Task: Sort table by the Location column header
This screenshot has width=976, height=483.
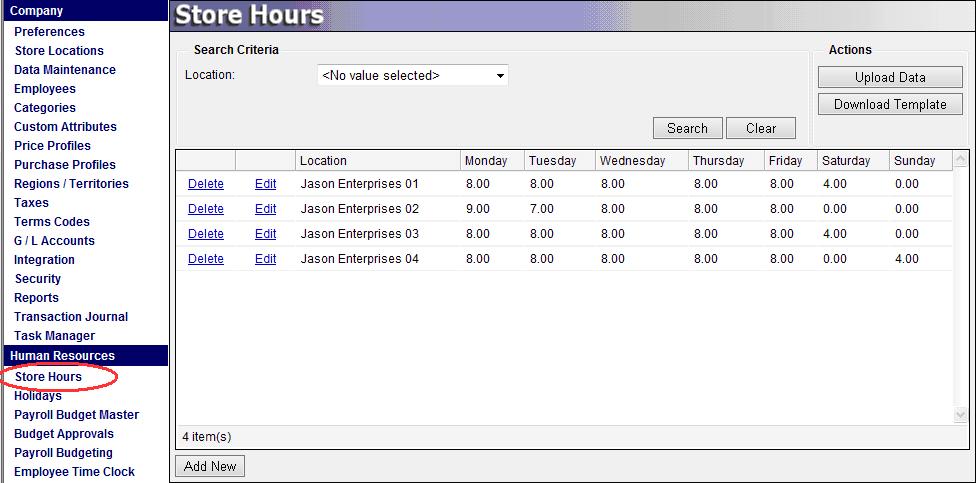Action: (324, 161)
